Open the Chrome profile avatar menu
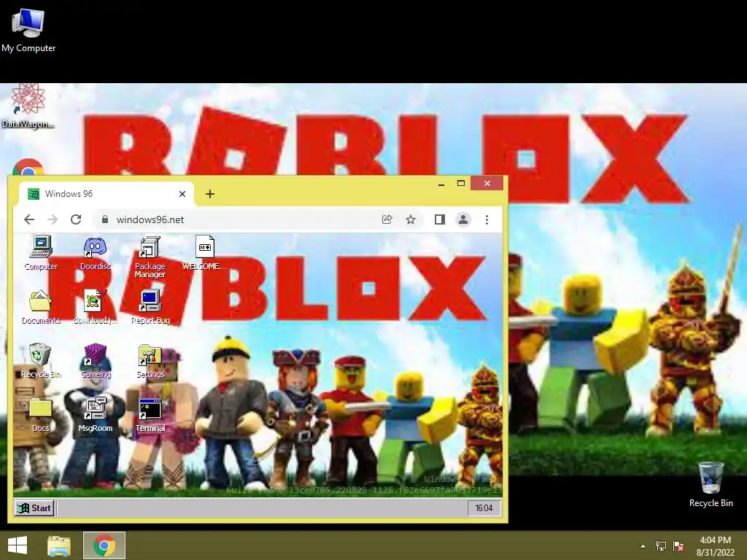The image size is (747, 560). (462, 219)
